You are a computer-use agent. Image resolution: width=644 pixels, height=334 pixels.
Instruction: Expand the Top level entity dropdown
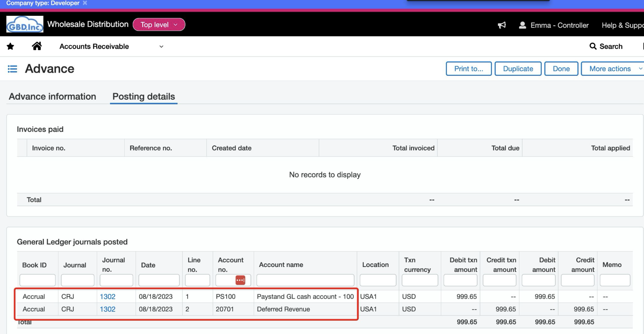(159, 25)
